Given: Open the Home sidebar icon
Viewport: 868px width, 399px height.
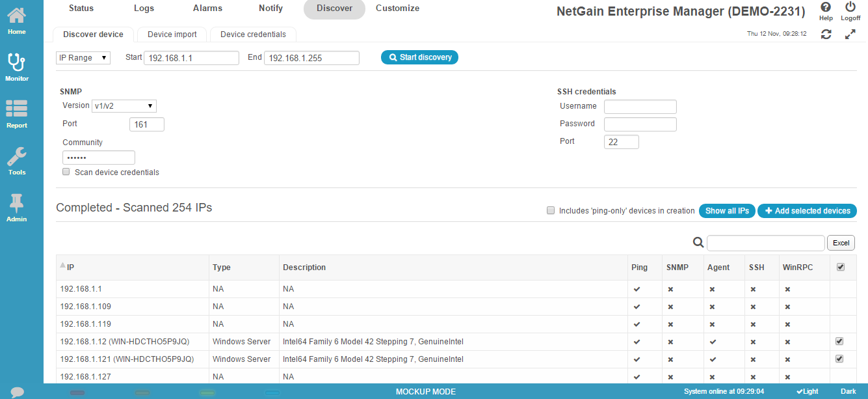Looking at the screenshot, I should [x=17, y=16].
